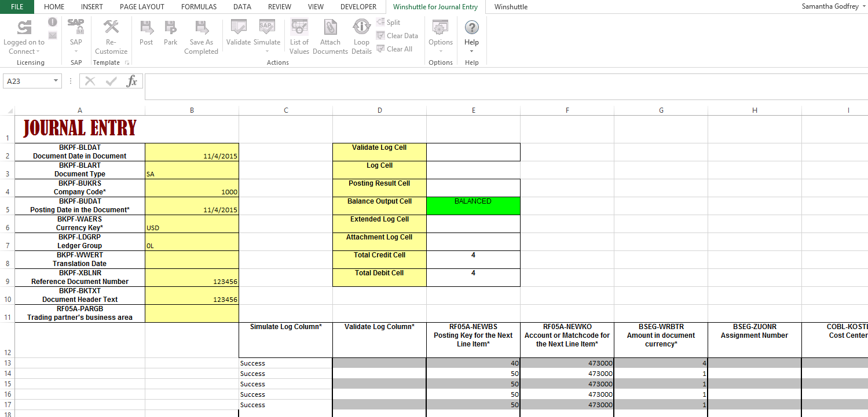Switch to the DEVELOPER tab
Screen dimensions: 868x417
[x=358, y=7]
